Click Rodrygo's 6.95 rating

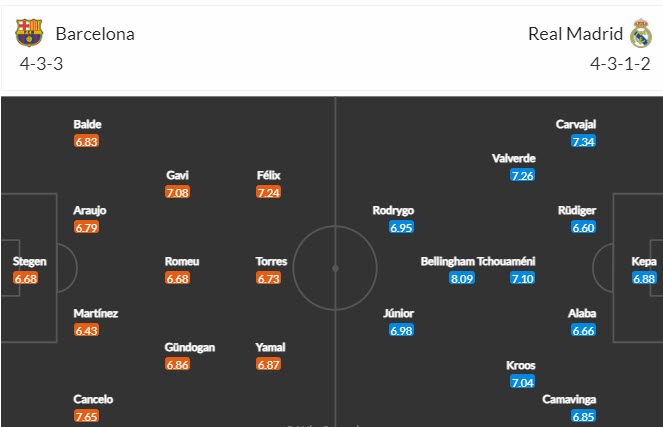pos(402,228)
